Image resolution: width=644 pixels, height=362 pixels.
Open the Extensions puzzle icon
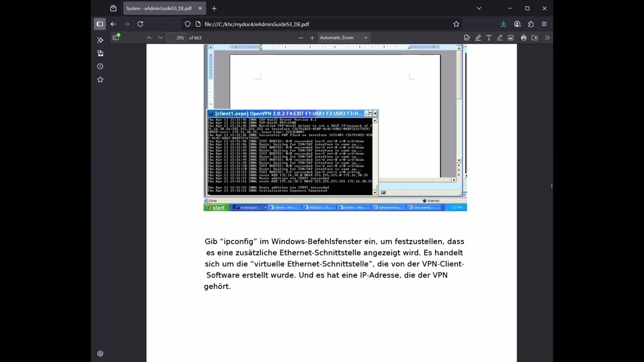pyautogui.click(x=531, y=24)
